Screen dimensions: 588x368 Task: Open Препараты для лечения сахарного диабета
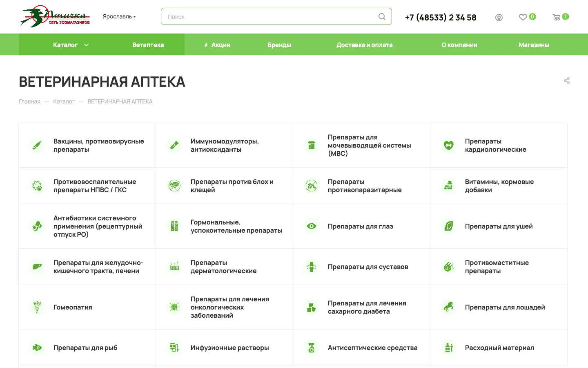coord(367,307)
